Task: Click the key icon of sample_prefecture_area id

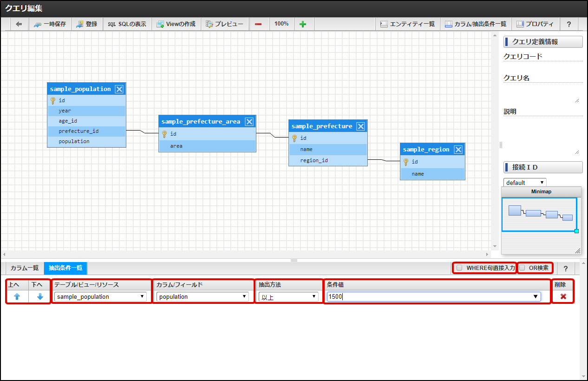Action: point(164,134)
